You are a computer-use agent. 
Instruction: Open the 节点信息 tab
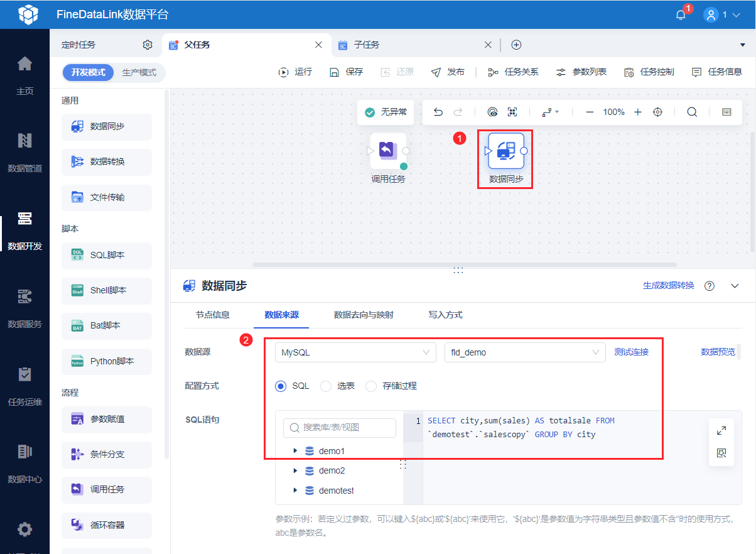(x=212, y=315)
